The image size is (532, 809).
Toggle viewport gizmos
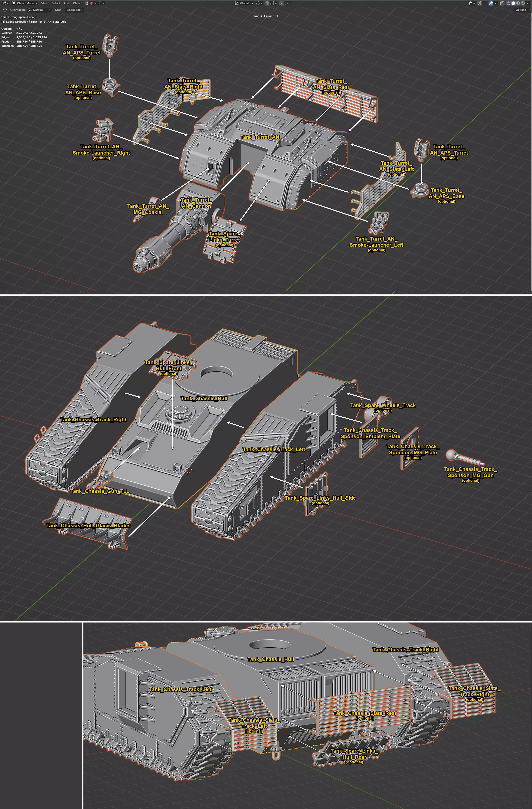point(479,3)
